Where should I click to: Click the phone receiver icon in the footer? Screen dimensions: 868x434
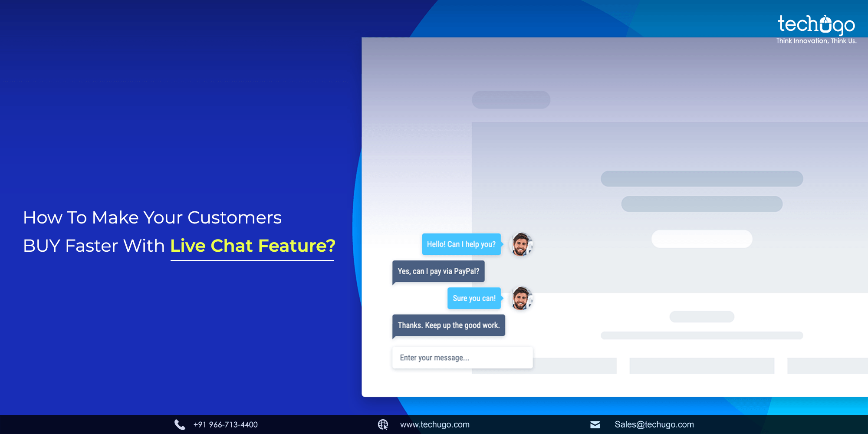click(179, 424)
